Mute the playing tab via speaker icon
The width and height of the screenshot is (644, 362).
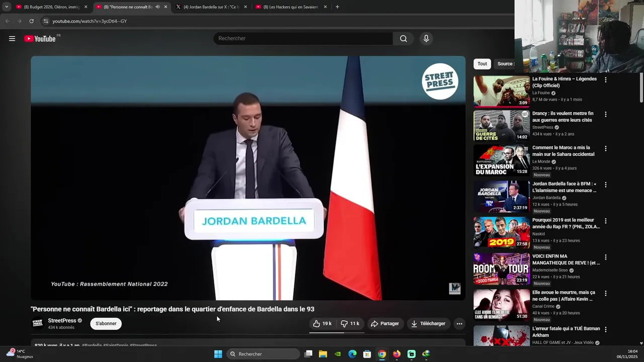(x=157, y=7)
